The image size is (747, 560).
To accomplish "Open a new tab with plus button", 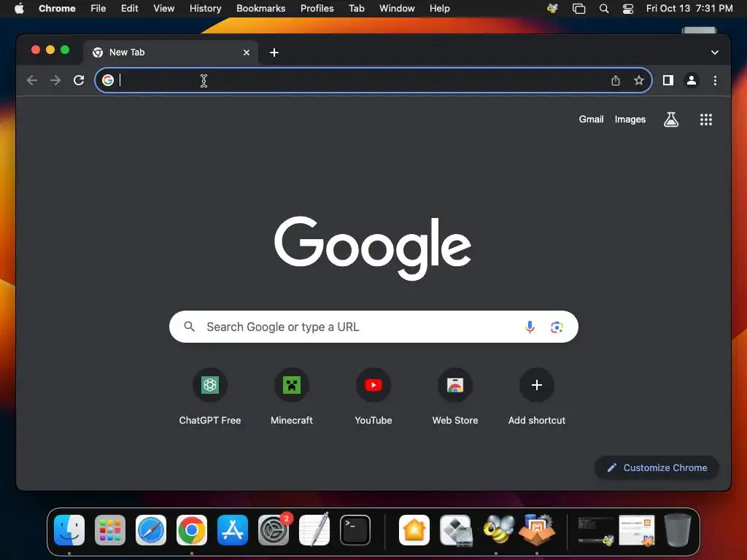I will point(274,52).
